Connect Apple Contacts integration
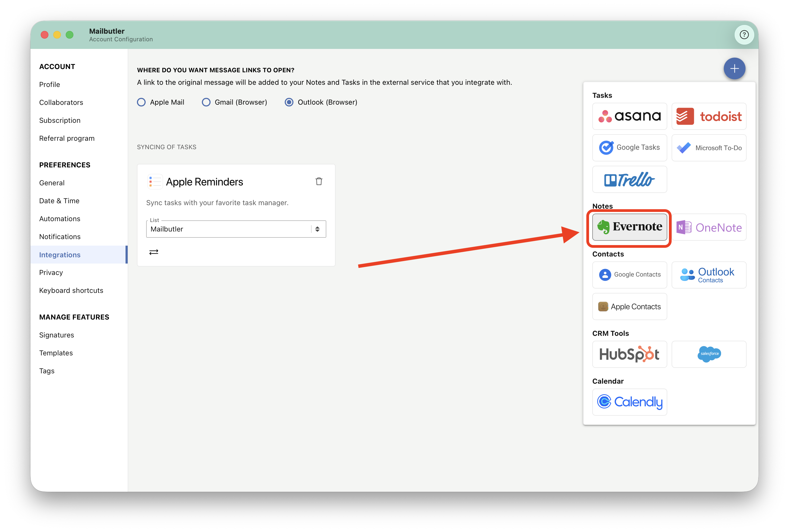The width and height of the screenshot is (789, 532). 629,306
